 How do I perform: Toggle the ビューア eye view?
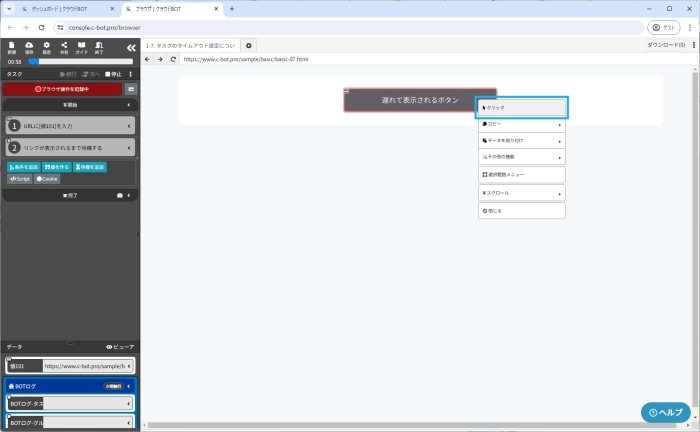[119, 346]
